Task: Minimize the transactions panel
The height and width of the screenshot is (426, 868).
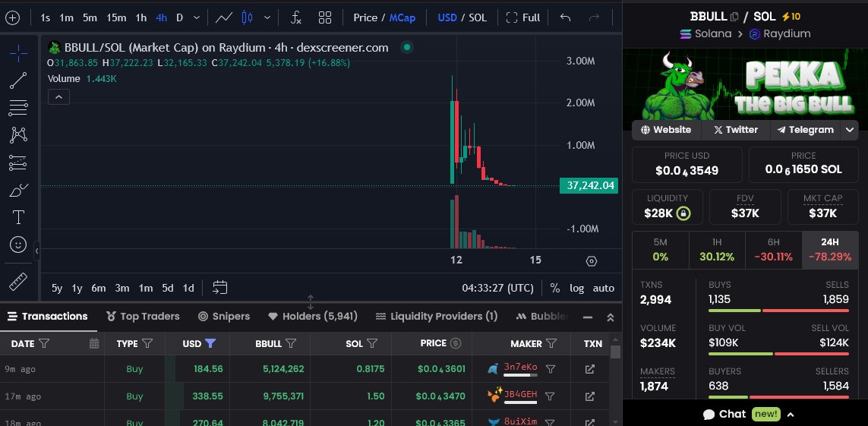Action: [588, 317]
